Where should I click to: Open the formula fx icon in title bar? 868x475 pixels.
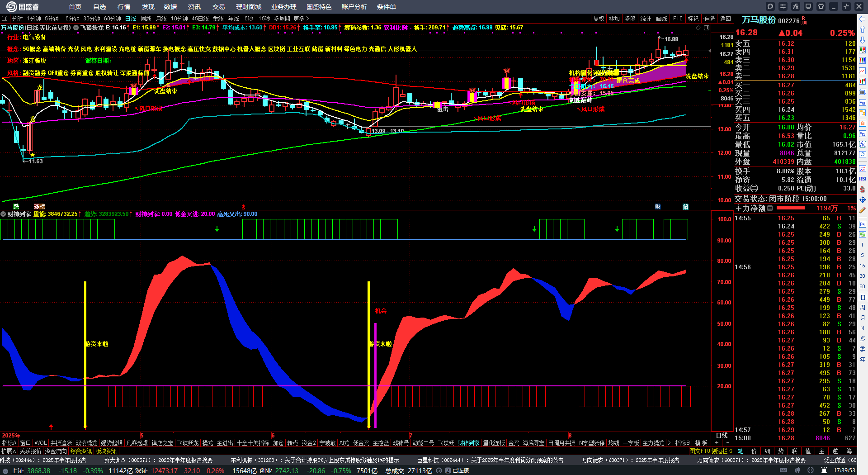[796, 6]
